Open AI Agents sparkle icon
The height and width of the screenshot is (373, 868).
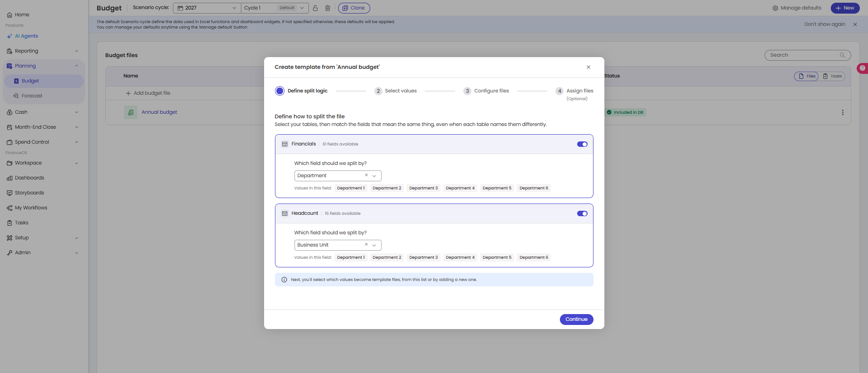click(10, 36)
